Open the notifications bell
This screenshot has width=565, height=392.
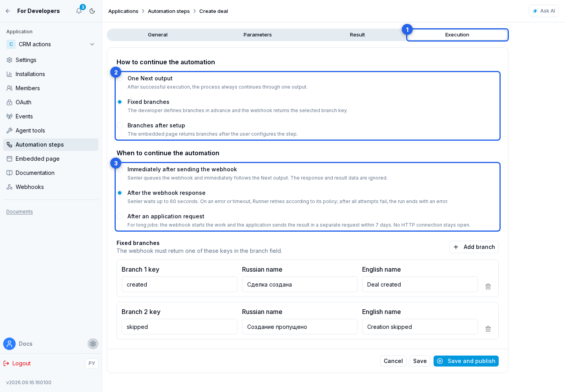(x=79, y=11)
